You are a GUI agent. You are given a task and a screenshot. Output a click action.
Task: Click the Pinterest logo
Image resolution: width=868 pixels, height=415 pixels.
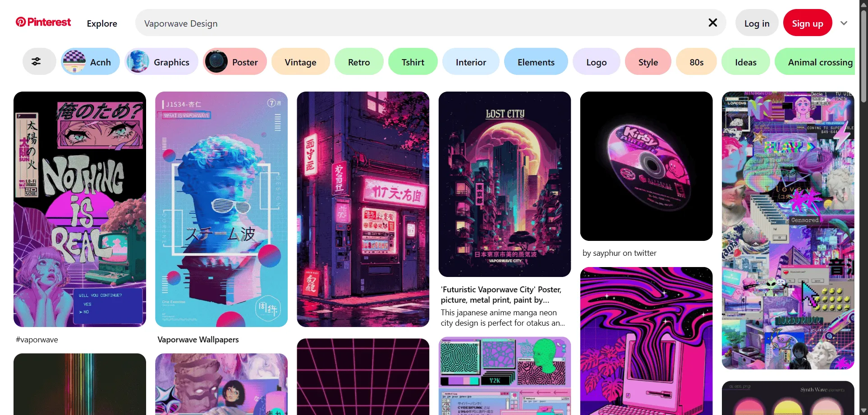[x=43, y=22]
